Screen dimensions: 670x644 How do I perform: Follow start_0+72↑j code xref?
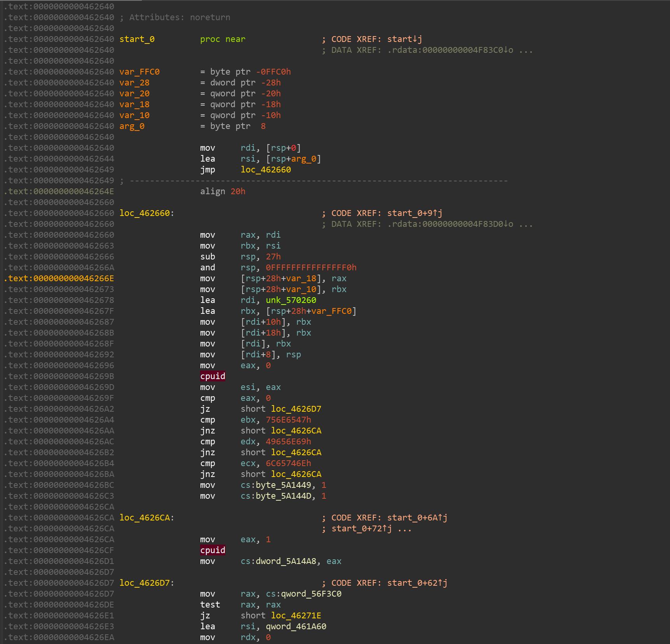(x=362, y=529)
